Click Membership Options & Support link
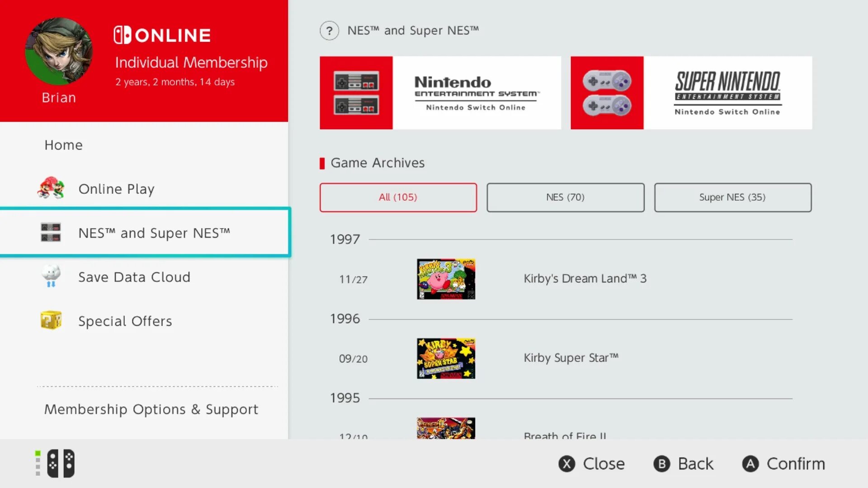 pos(151,409)
